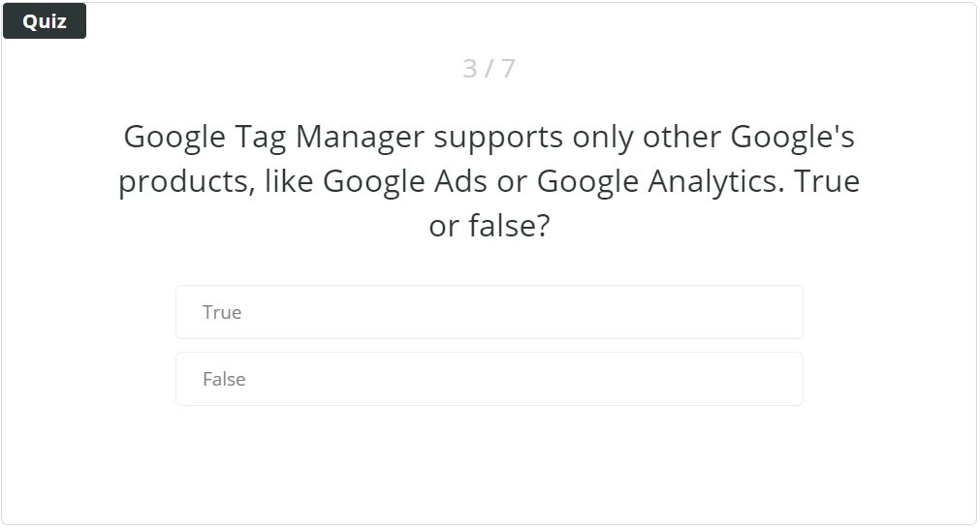This screenshot has width=980, height=531.
Task: Click the word supports in the question
Action: (x=498, y=138)
